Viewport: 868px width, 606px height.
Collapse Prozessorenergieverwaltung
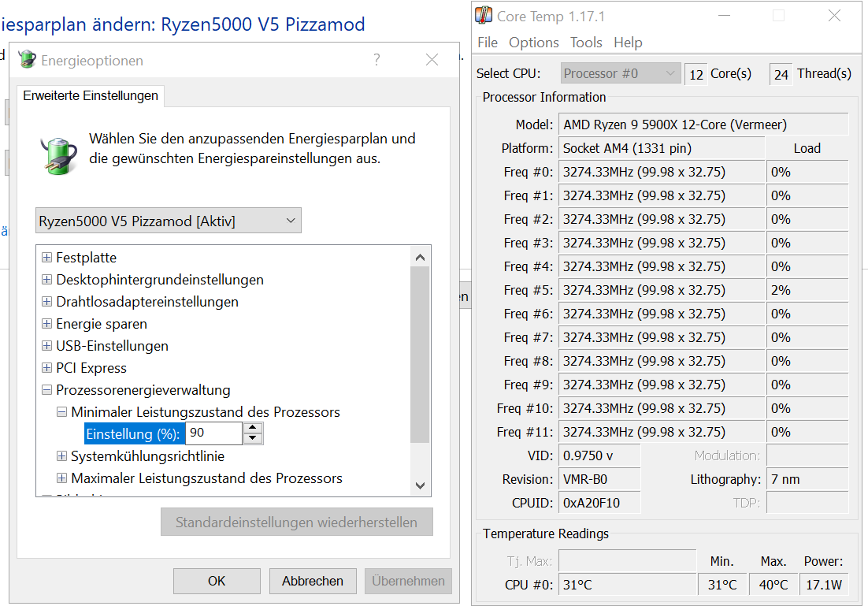46,389
